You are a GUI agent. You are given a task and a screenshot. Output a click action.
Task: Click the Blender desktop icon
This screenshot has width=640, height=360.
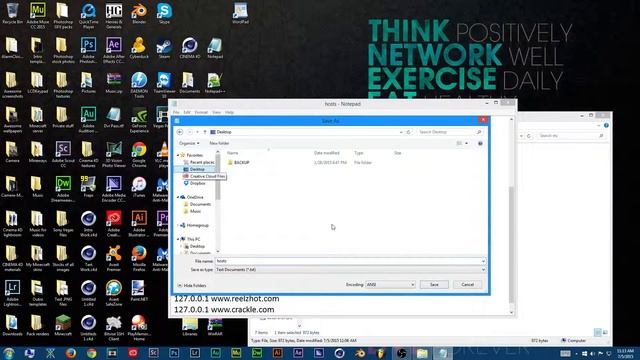pos(139,13)
